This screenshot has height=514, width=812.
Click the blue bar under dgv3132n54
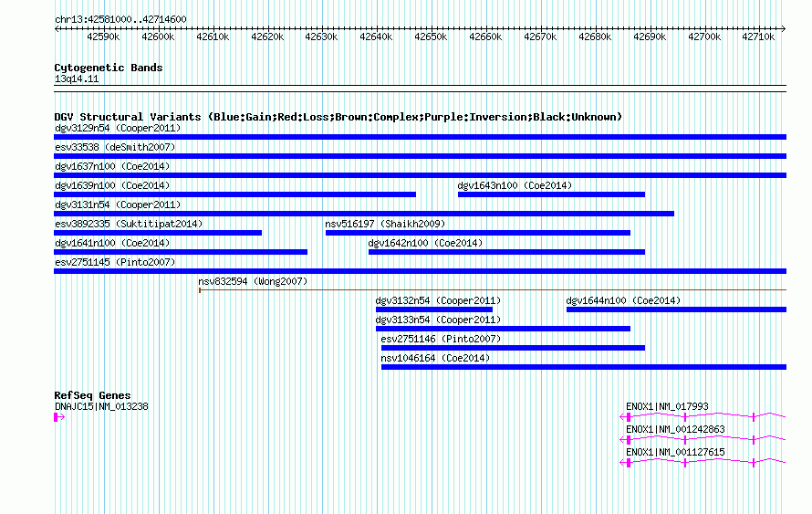point(434,309)
